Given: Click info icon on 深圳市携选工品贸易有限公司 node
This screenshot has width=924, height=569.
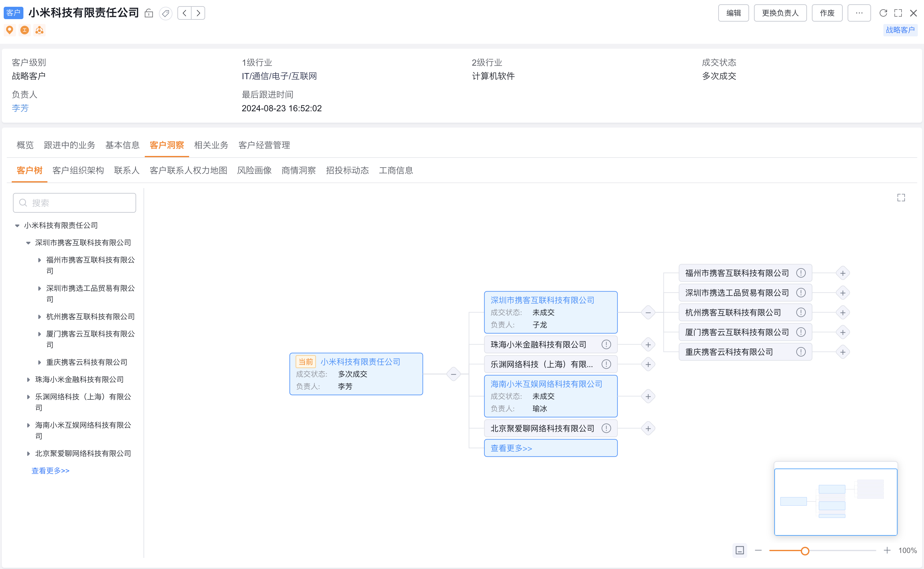Looking at the screenshot, I should click(x=801, y=293).
